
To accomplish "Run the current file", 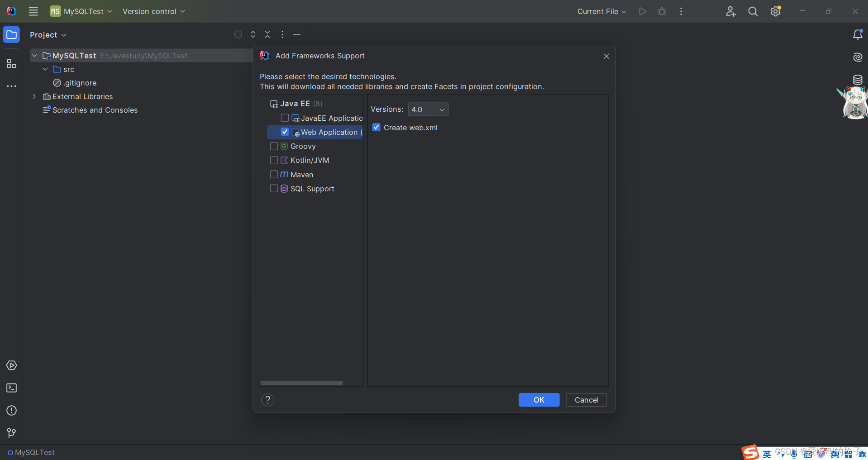I will pos(643,11).
